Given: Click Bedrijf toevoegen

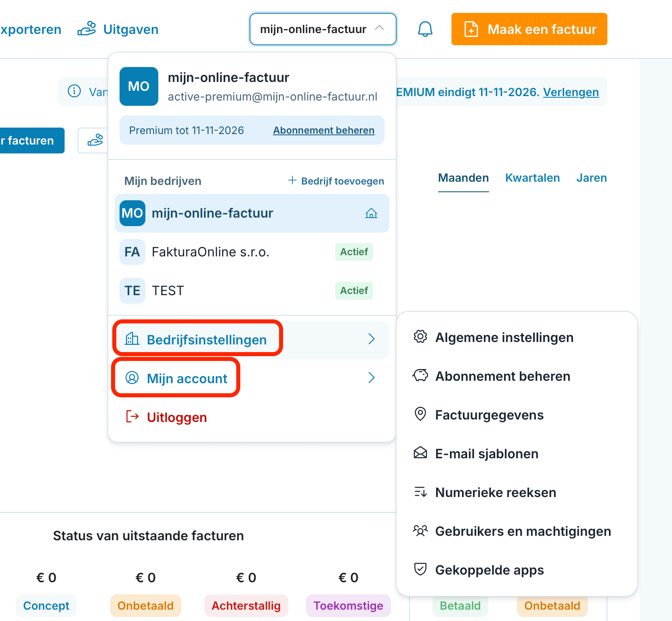Looking at the screenshot, I should [336, 181].
